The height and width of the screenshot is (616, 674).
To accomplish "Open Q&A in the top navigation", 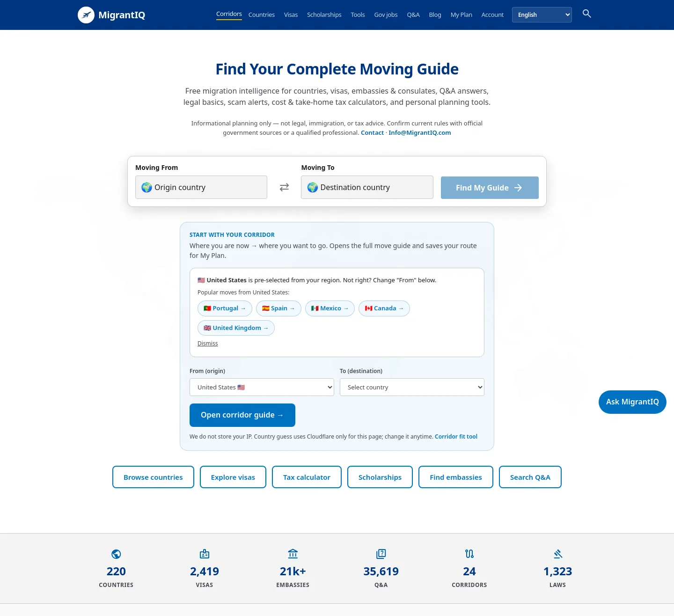I will (413, 15).
